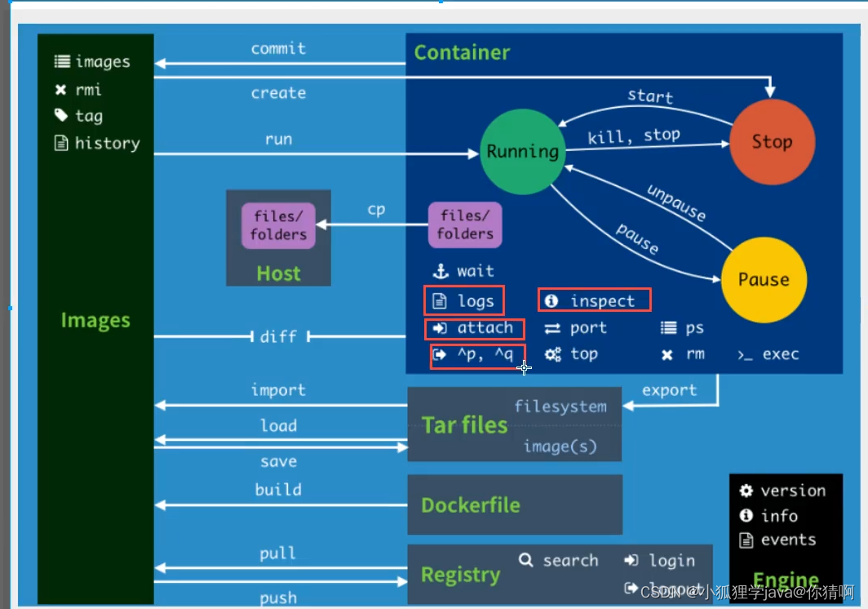Click the word events
Viewport: 868px width, 609px height.
(788, 540)
